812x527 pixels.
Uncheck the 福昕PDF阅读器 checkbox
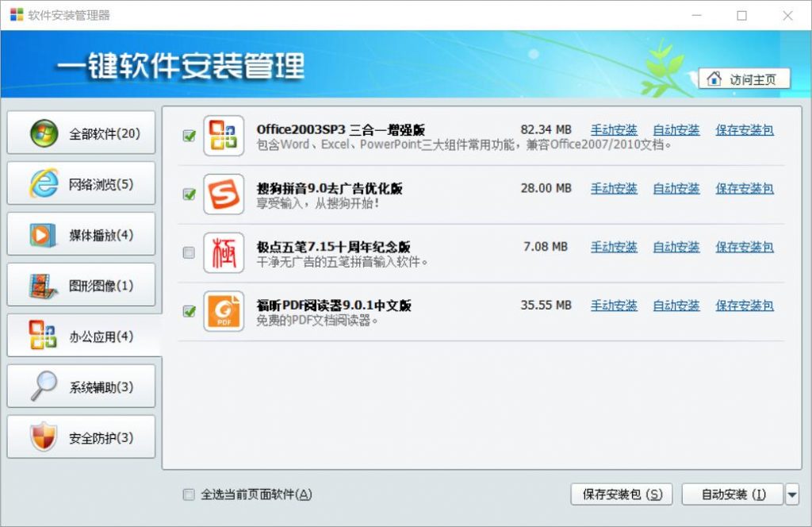pyautogui.click(x=189, y=311)
